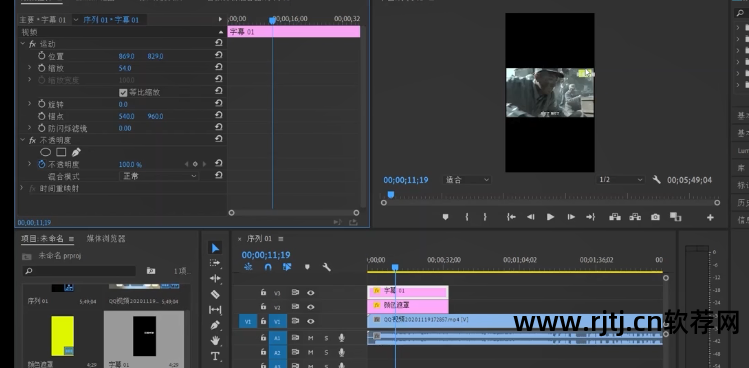The image size is (749, 368).
Task: Expand the 防闪烁滤镜 property
Action: [x=30, y=128]
